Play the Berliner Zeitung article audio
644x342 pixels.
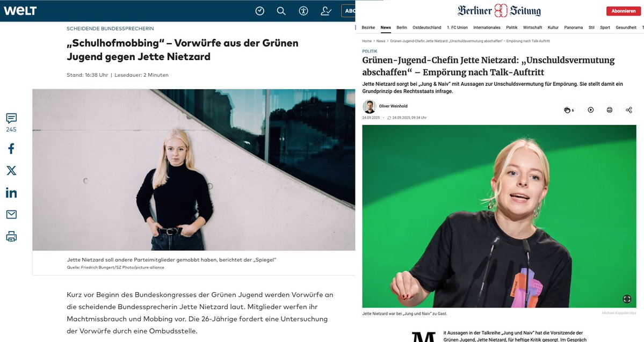click(591, 110)
